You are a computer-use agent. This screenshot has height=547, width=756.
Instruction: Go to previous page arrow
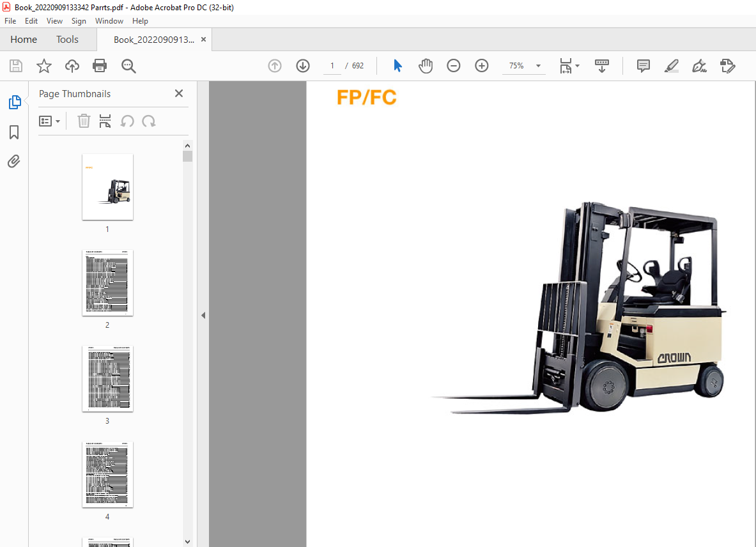click(275, 66)
